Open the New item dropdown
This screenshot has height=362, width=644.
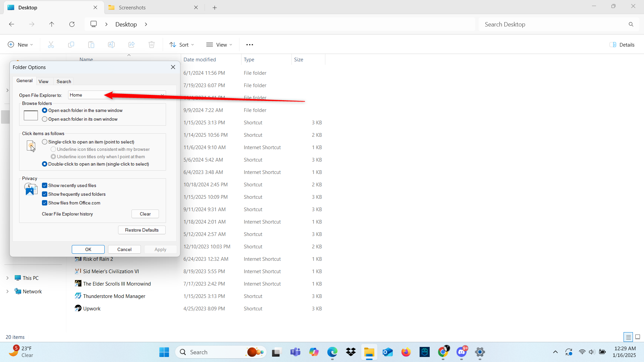(20, 45)
